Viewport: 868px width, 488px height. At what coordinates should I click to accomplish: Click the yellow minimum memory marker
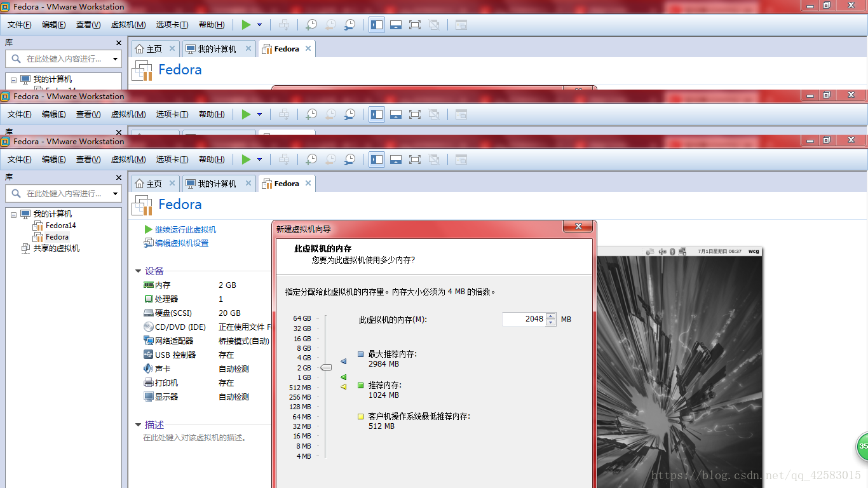(x=344, y=386)
